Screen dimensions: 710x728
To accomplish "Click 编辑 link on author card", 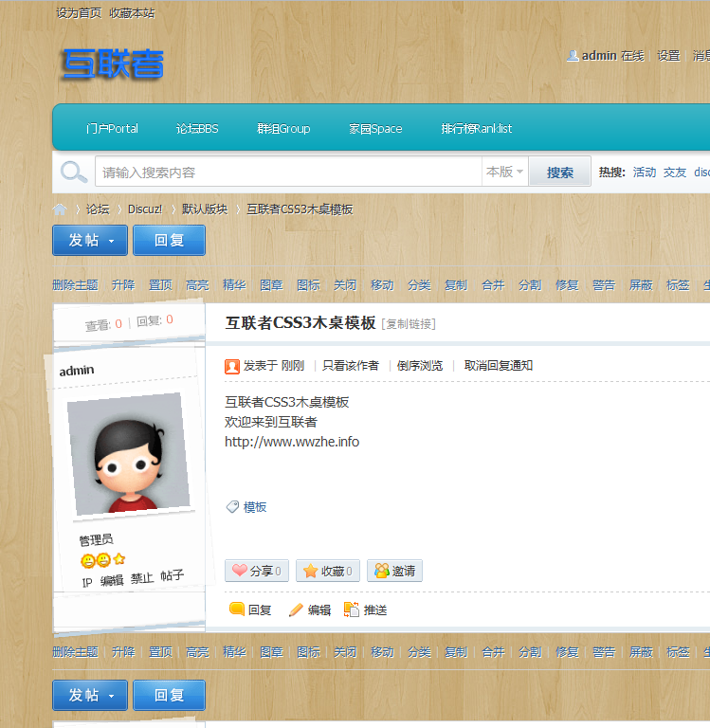I will 112,580.
